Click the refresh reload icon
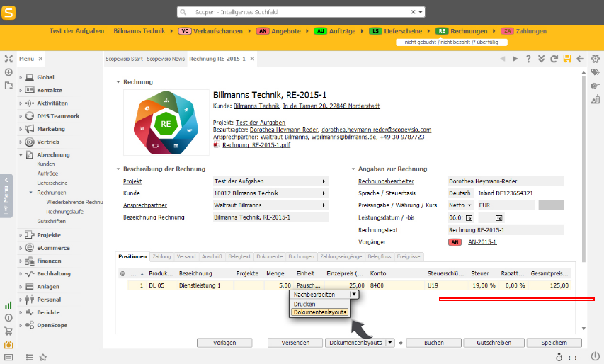This screenshot has width=604, height=364. click(554, 59)
